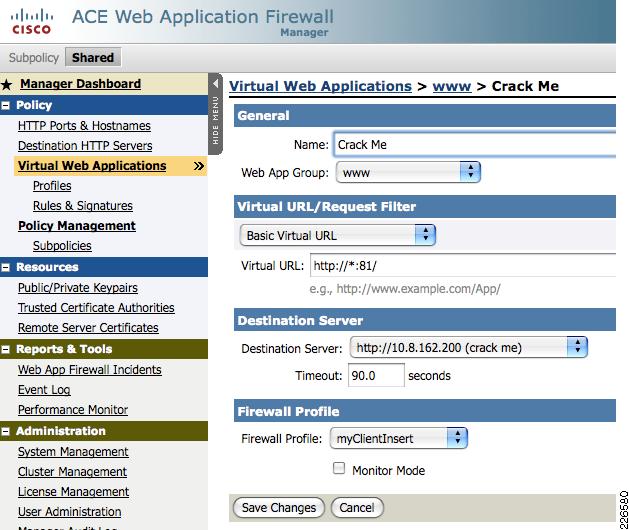Go to Destination HTTP Servers

(85, 146)
